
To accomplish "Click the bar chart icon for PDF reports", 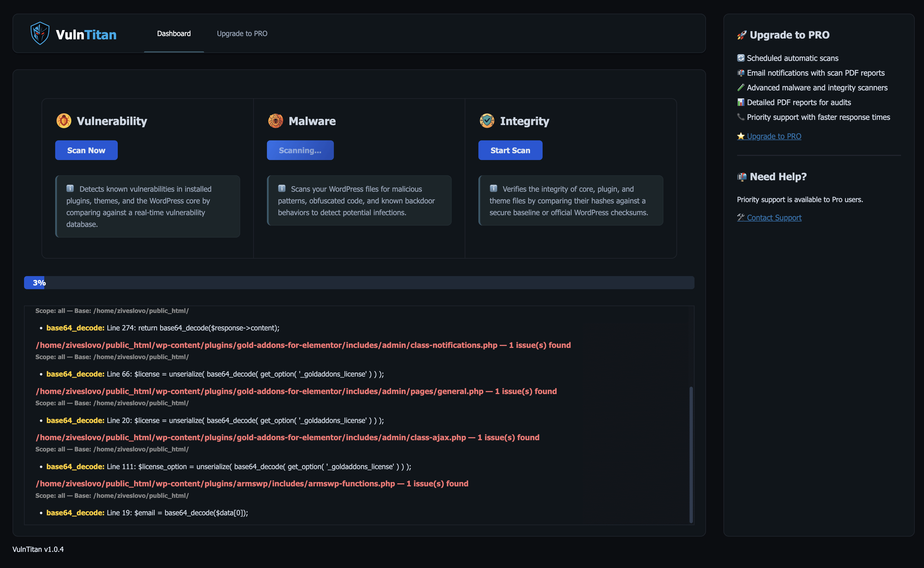I will point(741,102).
